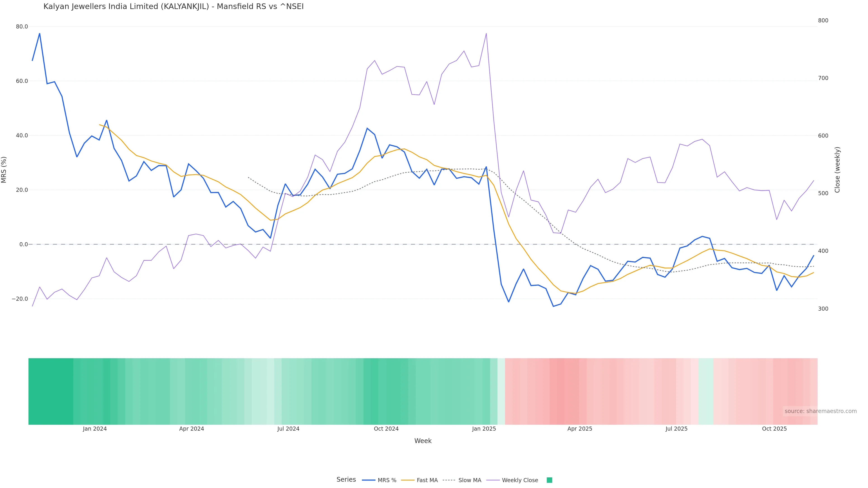This screenshot has width=868, height=488.
Task: Click the sharemaestro.com source label
Action: point(821,411)
